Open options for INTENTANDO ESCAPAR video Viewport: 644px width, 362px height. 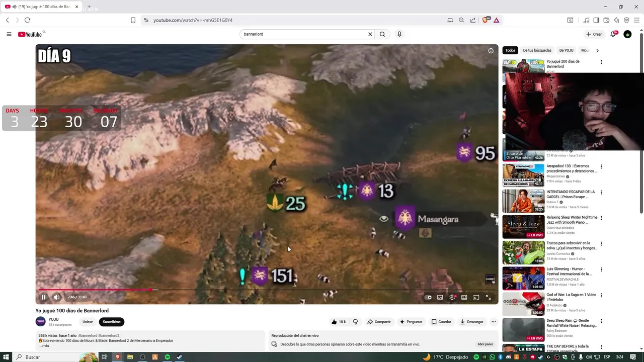[x=601, y=192]
